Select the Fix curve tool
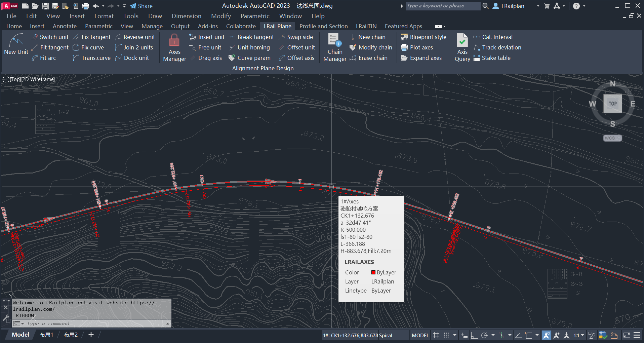Screen dimensions: 644x343 (88, 47)
